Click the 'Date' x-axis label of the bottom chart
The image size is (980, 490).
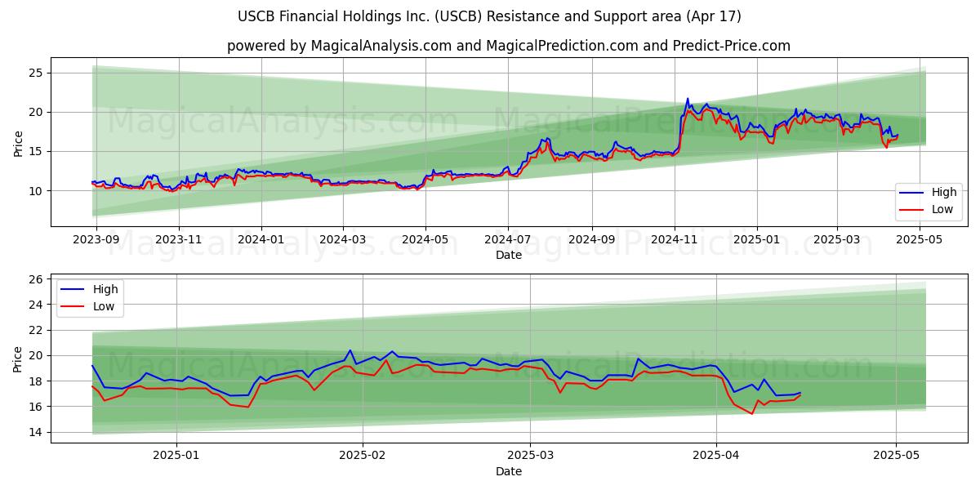pyautogui.click(x=509, y=471)
